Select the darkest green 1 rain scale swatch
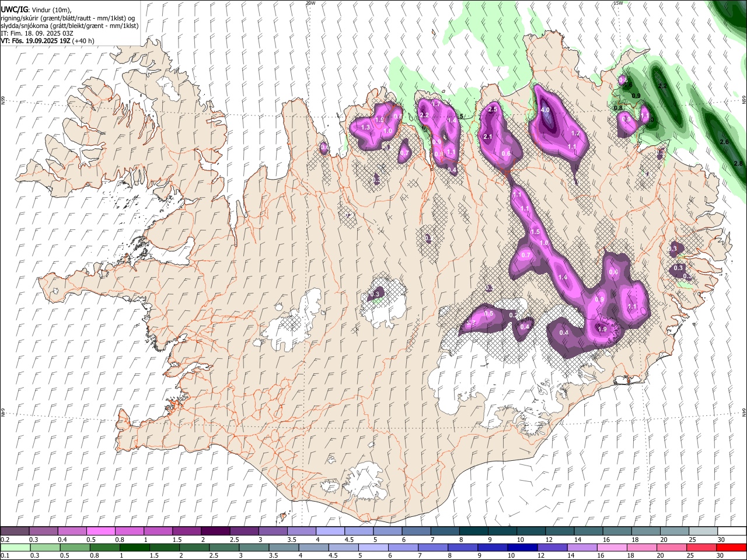The height and width of the screenshot is (560, 747). pos(134,547)
